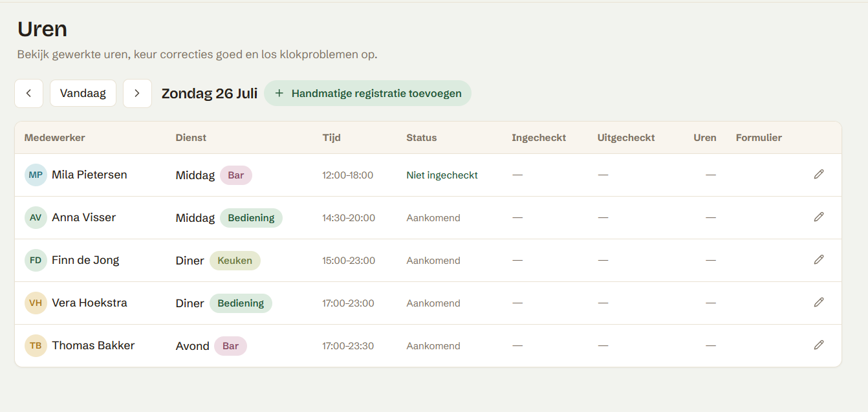
Task: Edit Thomas Bakker's time entry pencil icon
Action: click(819, 345)
